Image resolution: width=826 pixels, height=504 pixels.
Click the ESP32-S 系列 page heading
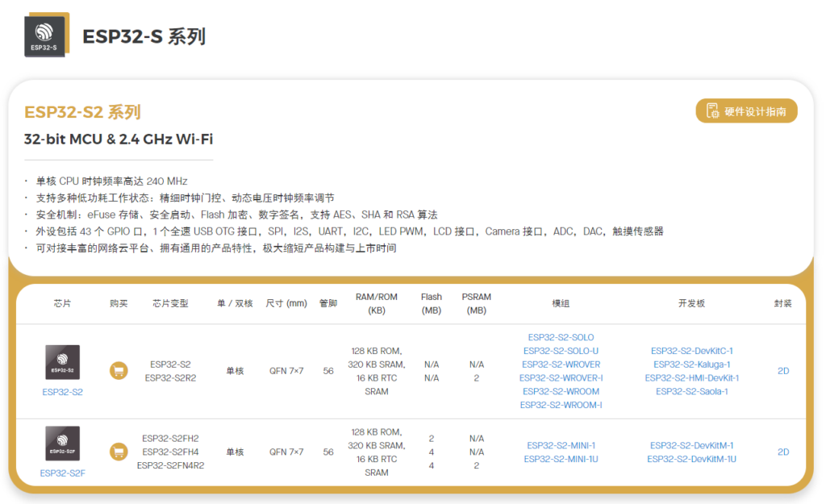point(144,36)
